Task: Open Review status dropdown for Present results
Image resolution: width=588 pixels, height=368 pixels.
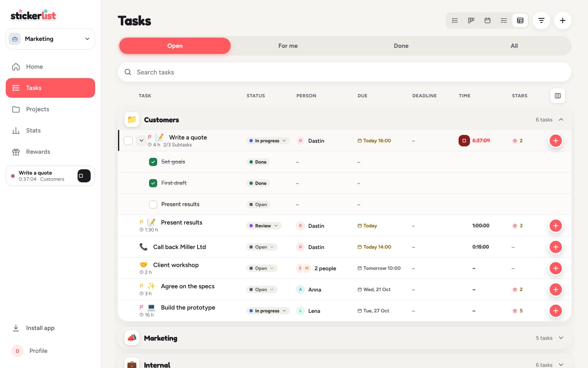Action: click(264, 226)
